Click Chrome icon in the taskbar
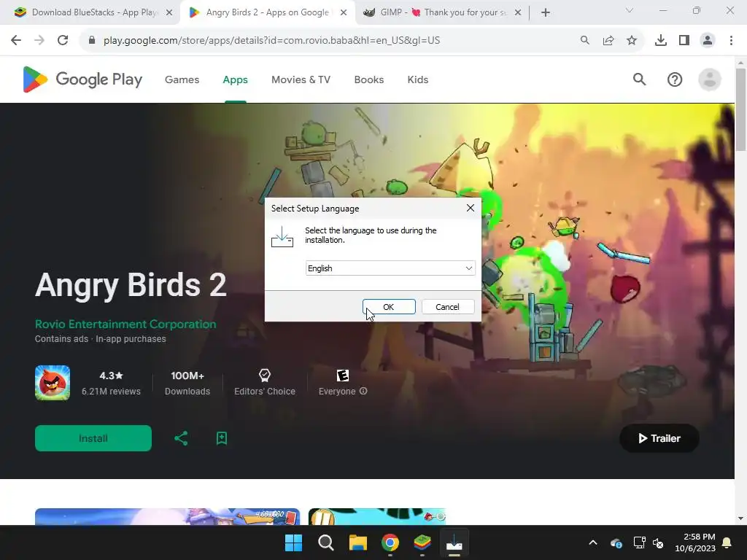 coord(390,542)
